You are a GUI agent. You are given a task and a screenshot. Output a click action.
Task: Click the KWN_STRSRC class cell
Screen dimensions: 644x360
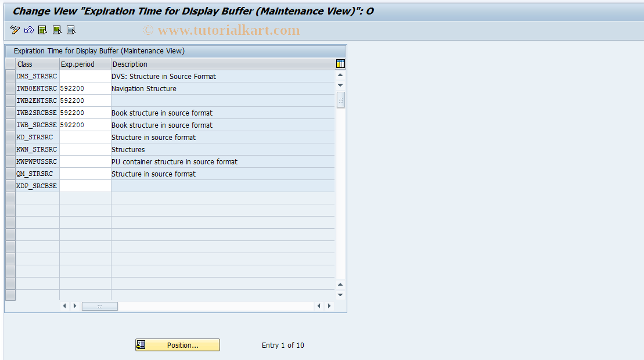[38, 149]
